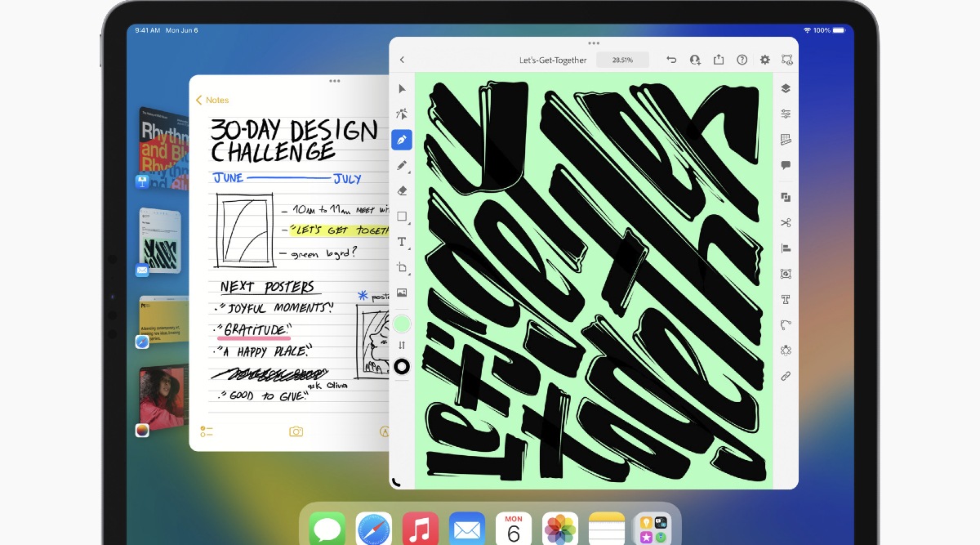Expand the Rectangle shape tool group

403,217
